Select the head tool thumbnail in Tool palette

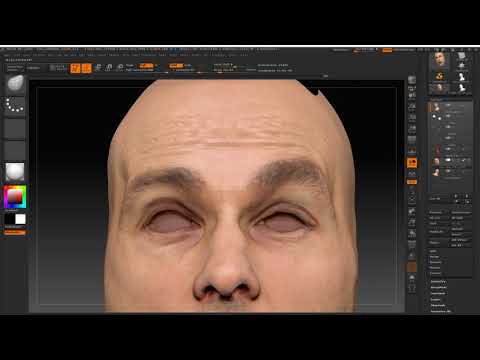pos(440,59)
